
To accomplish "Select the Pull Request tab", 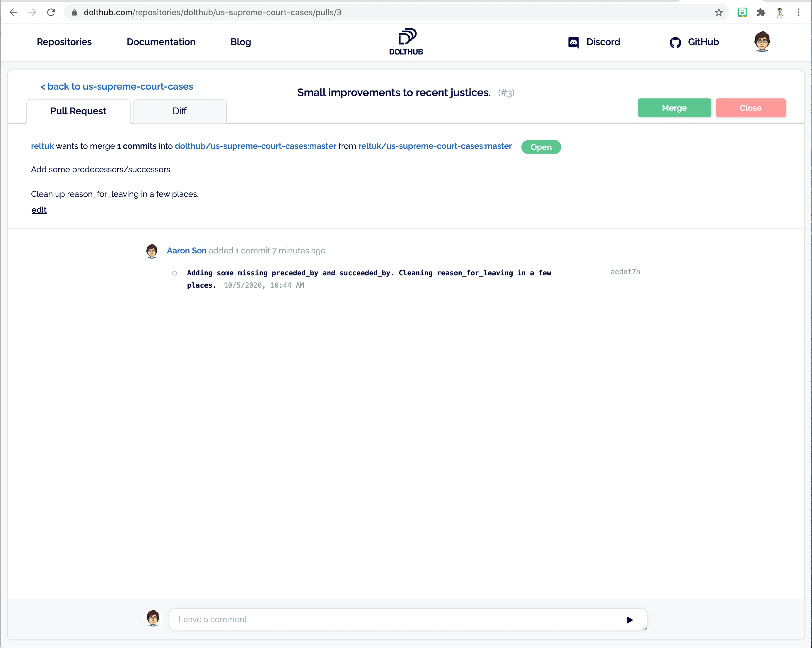I will pos(78,111).
